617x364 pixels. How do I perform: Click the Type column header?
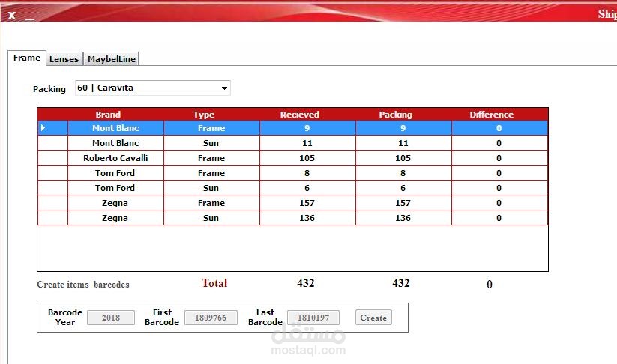(x=203, y=115)
